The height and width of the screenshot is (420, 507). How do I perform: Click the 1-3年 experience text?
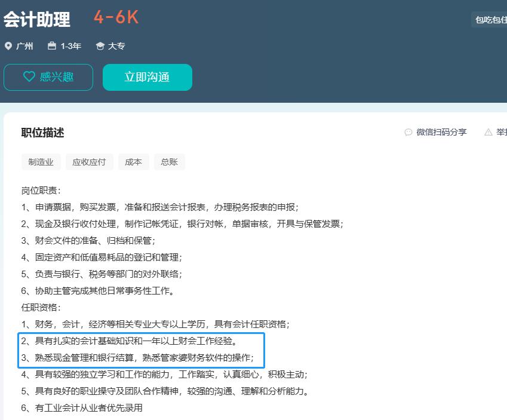click(71, 46)
